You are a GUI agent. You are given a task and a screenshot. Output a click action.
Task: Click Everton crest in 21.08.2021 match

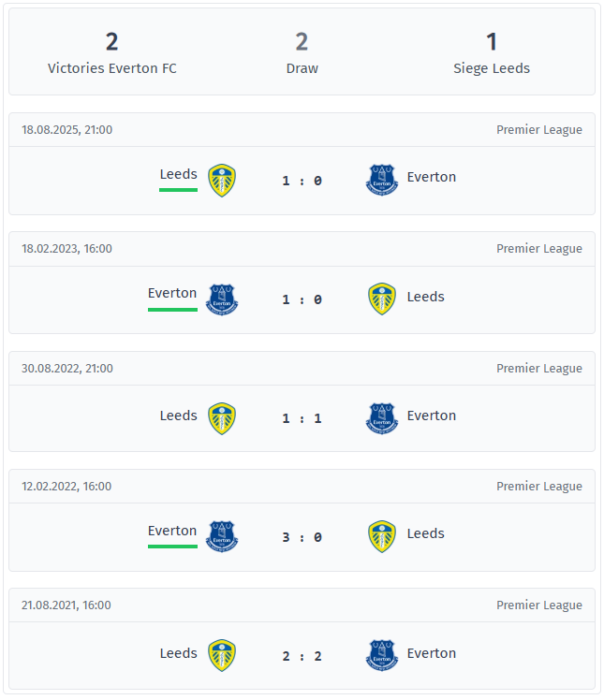click(382, 656)
